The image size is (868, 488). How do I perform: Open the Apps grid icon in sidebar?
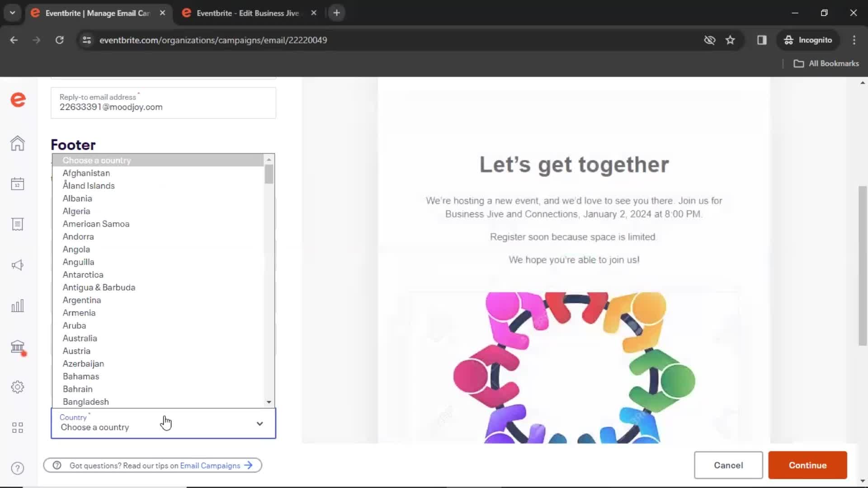[18, 427]
